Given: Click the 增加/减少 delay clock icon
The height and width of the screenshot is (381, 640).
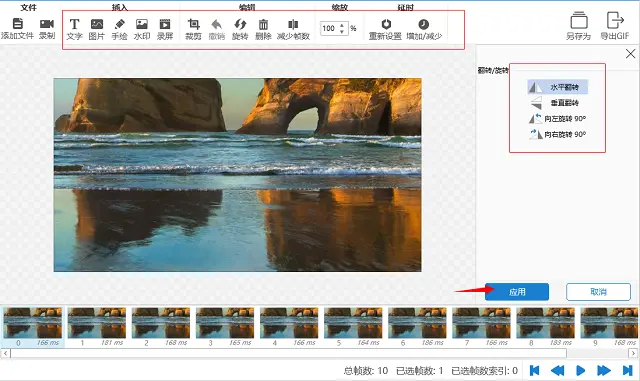Looking at the screenshot, I should point(424,24).
